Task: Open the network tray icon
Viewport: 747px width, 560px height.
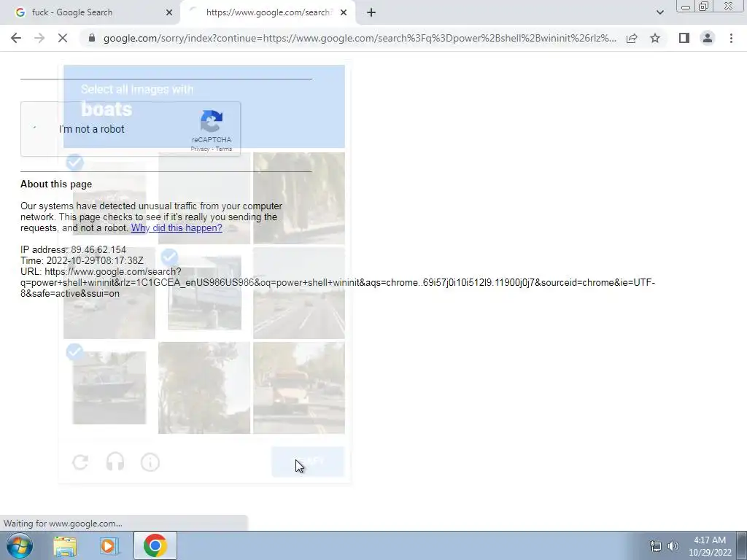Action: click(656, 546)
